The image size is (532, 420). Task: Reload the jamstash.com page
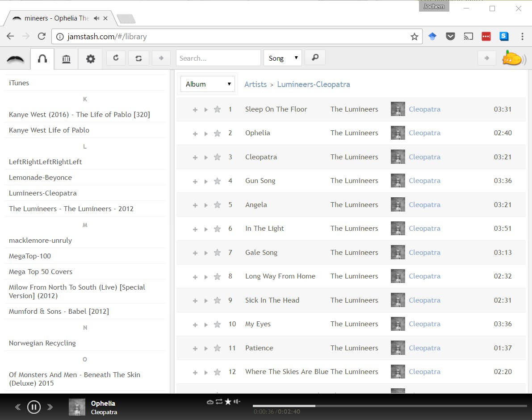[x=42, y=36]
